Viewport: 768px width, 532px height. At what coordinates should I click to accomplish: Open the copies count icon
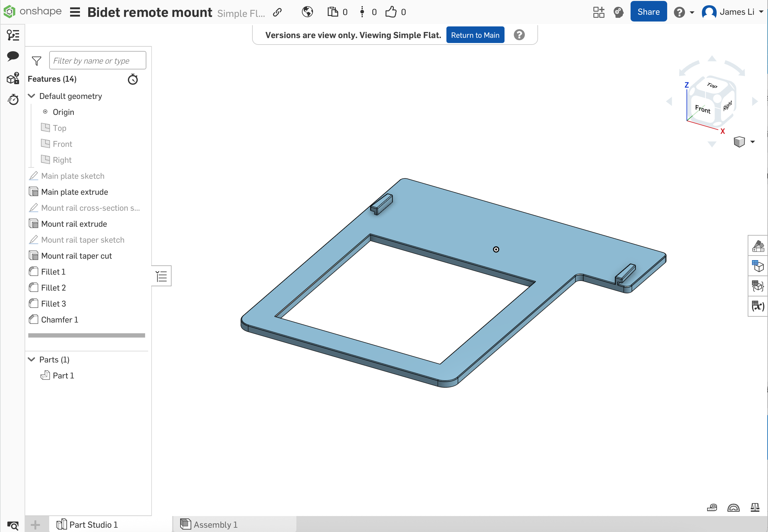click(332, 12)
